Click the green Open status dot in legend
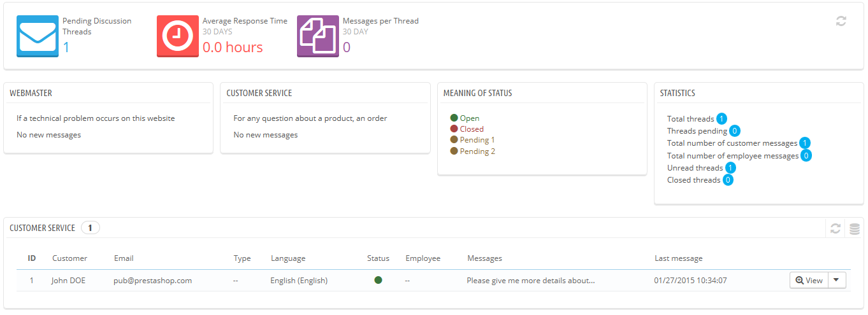The height and width of the screenshot is (315, 868). pos(454,118)
